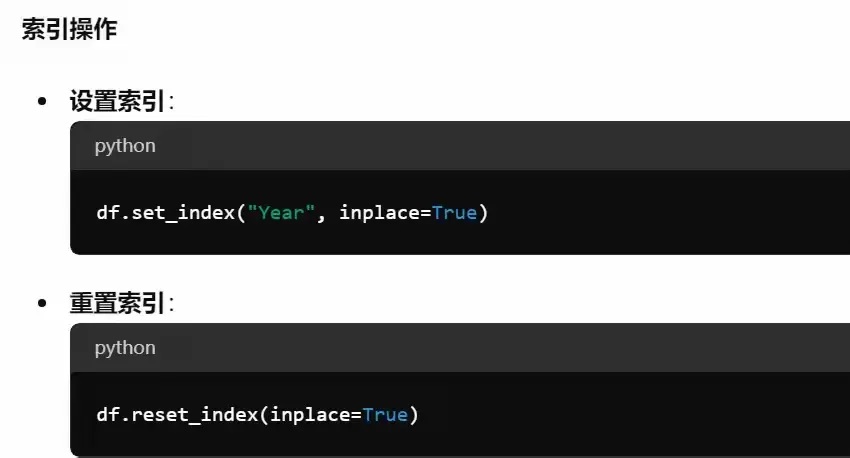This screenshot has height=458, width=850.
Task: Click the python label above reset_index code
Action: pyautogui.click(x=125, y=348)
